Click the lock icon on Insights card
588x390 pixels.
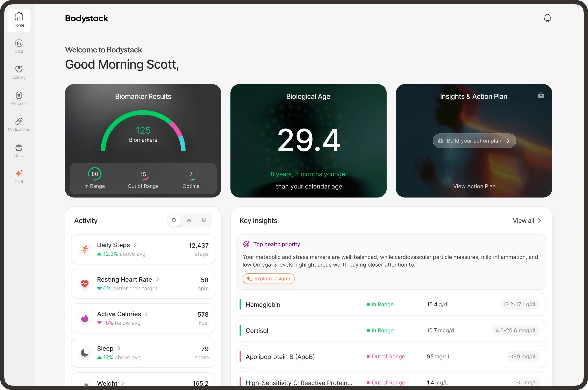coord(541,95)
